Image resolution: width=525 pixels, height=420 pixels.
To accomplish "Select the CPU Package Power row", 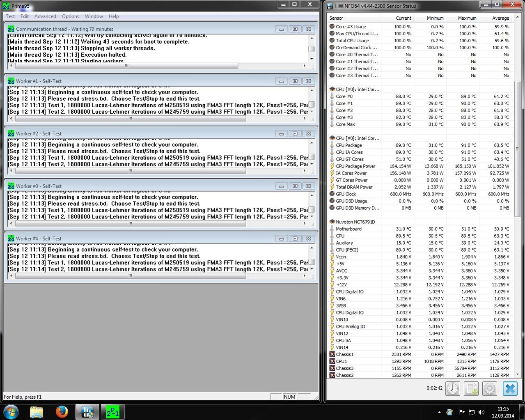I will tap(420, 166).
